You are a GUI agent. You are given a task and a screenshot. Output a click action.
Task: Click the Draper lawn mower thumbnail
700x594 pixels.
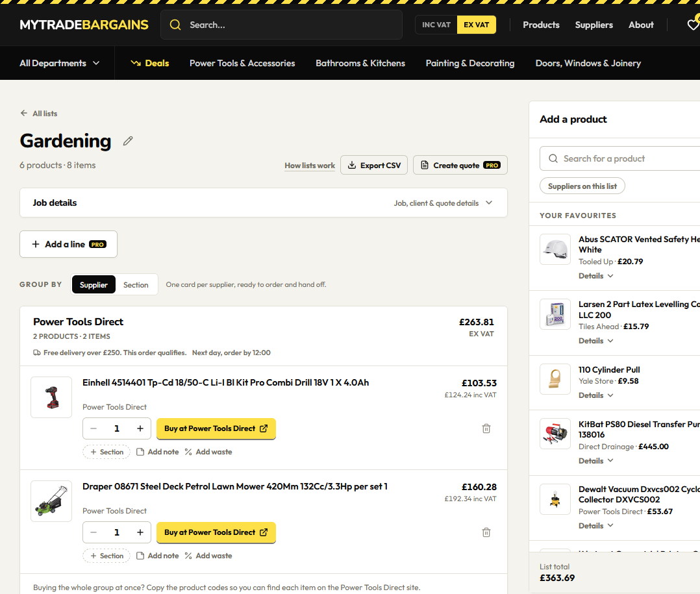coord(51,501)
